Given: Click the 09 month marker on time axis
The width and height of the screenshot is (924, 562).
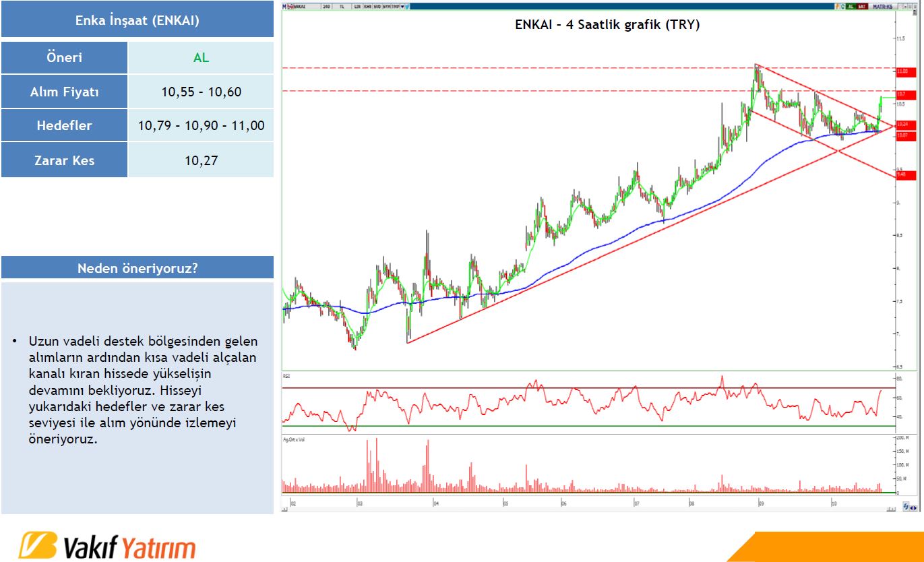Looking at the screenshot, I should [760, 503].
